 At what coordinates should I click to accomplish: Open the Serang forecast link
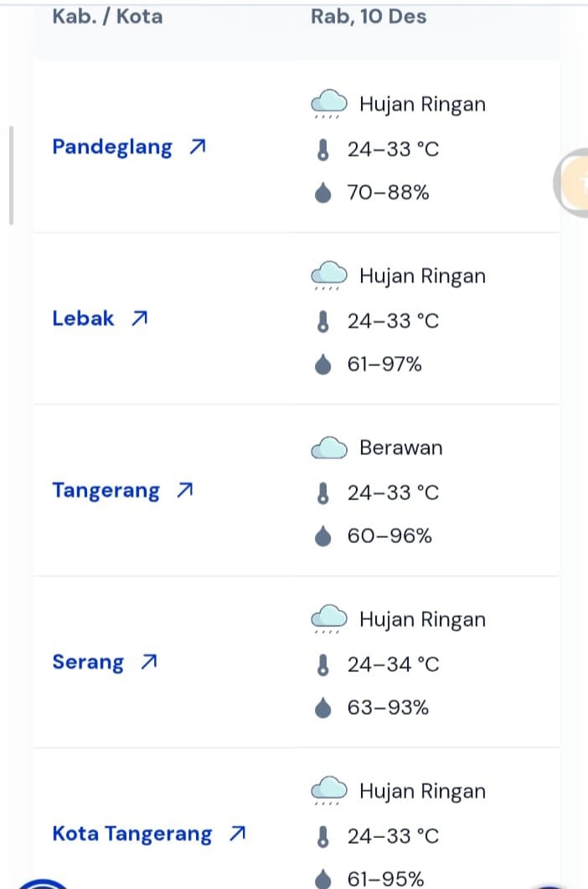coord(88,662)
